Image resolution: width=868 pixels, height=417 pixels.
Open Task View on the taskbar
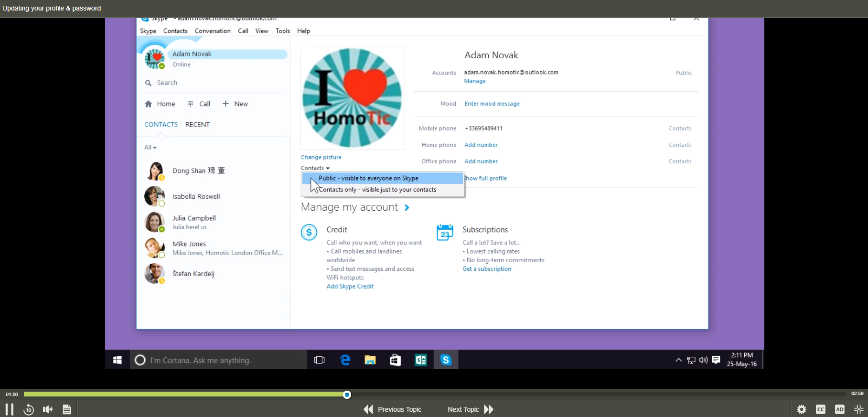tap(319, 360)
